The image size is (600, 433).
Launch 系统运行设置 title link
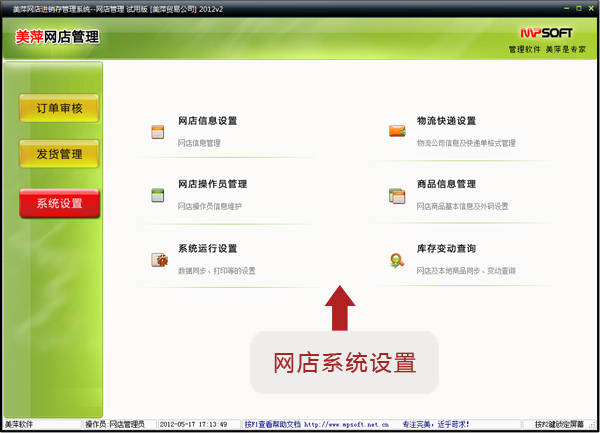tap(207, 249)
